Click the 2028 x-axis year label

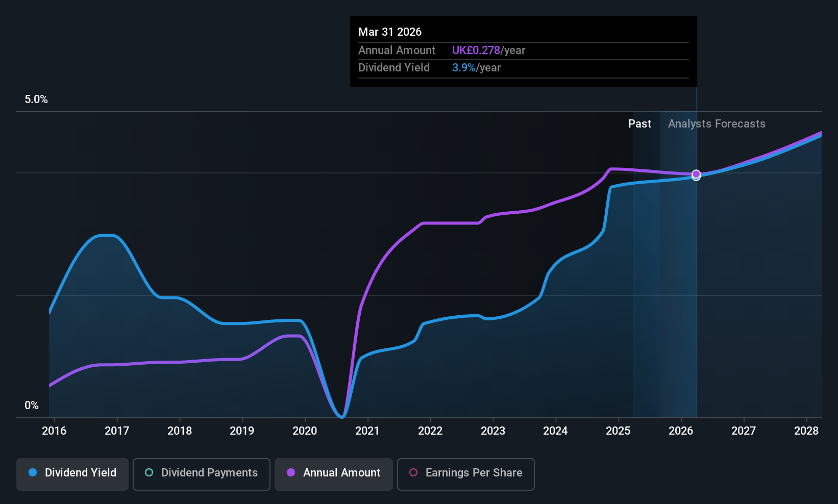(806, 431)
